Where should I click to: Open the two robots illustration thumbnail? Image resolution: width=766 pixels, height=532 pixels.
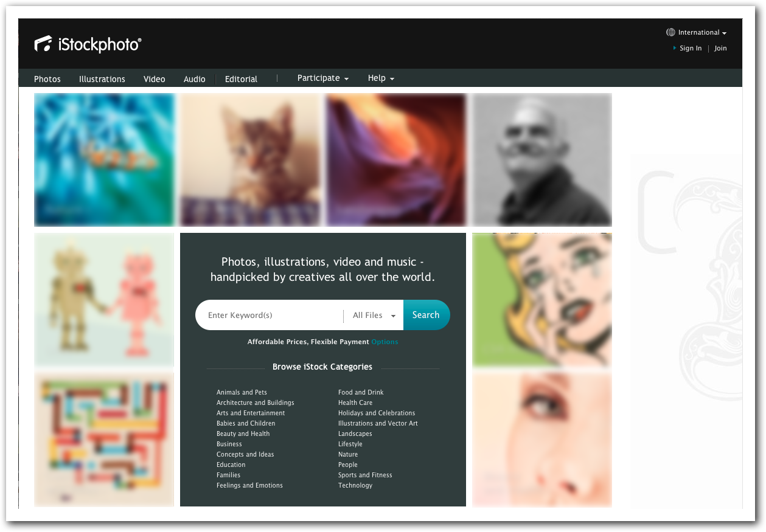click(104, 300)
